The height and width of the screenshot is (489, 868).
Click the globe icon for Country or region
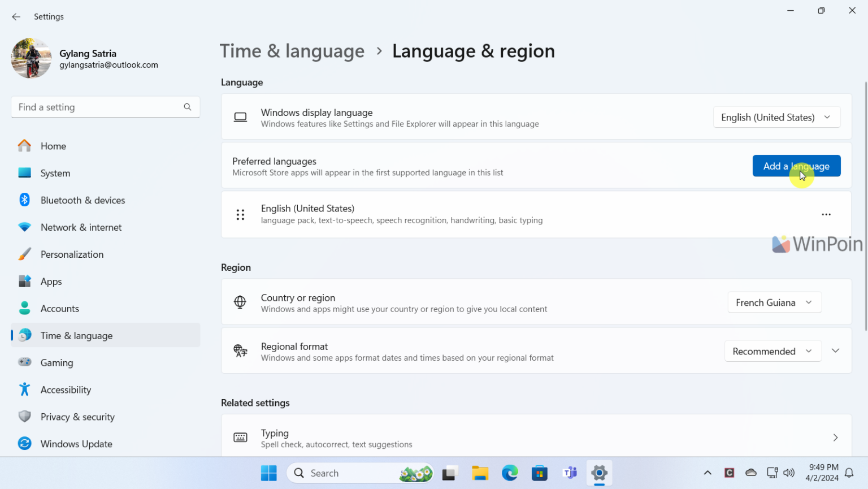(240, 302)
